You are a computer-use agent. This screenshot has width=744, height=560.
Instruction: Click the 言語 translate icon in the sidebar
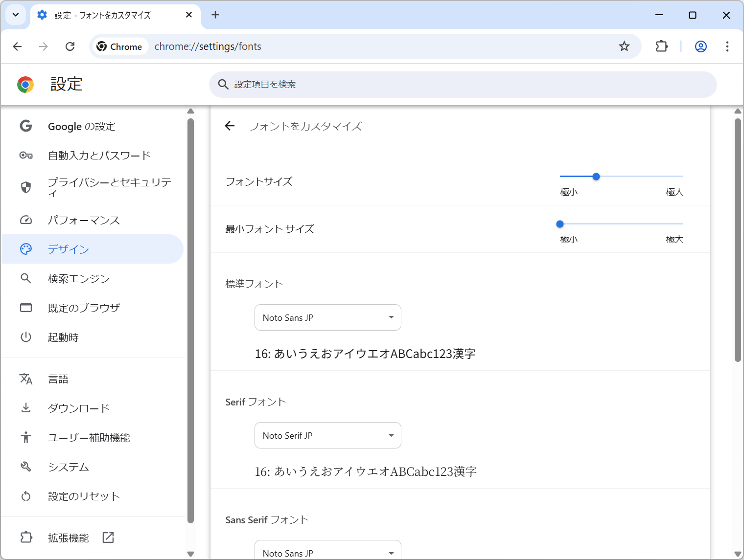click(x=26, y=379)
